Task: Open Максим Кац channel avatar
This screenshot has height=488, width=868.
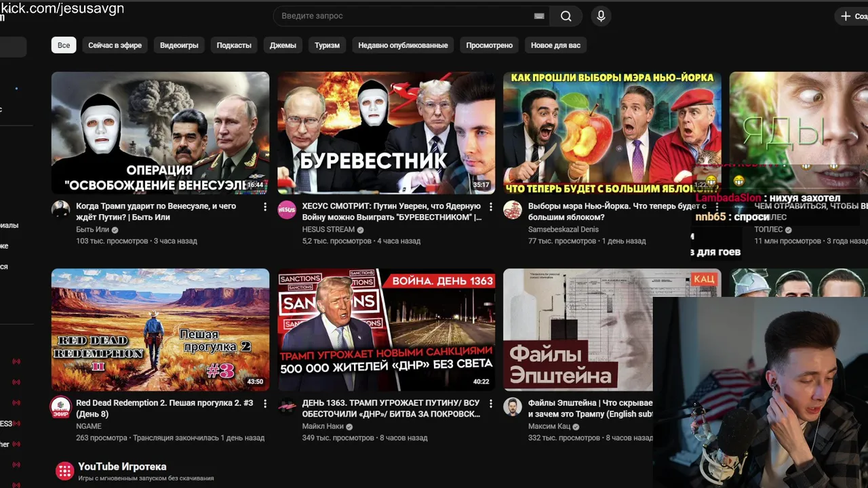Action: (x=513, y=406)
